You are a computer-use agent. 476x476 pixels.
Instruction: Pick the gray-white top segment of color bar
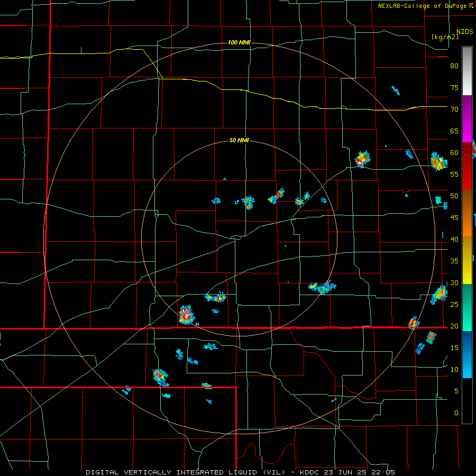(467, 71)
